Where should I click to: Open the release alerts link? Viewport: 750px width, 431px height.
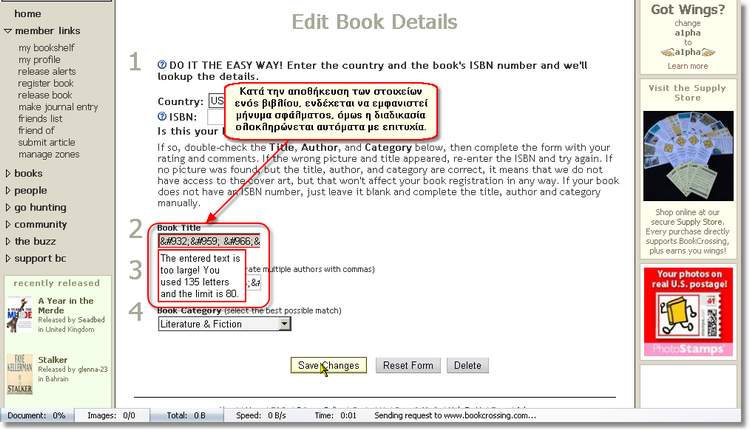(x=46, y=72)
